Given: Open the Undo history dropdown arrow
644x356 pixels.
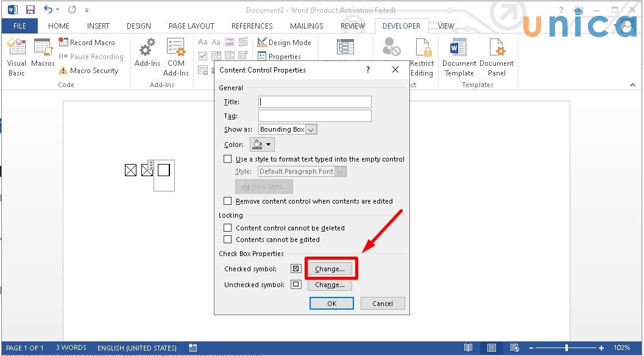Looking at the screenshot, I should [x=58, y=10].
